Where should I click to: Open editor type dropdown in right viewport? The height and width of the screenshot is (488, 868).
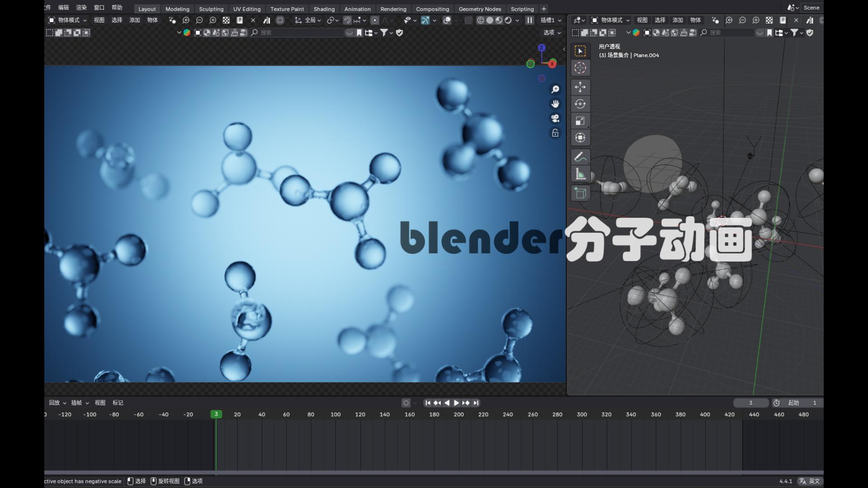(x=579, y=20)
